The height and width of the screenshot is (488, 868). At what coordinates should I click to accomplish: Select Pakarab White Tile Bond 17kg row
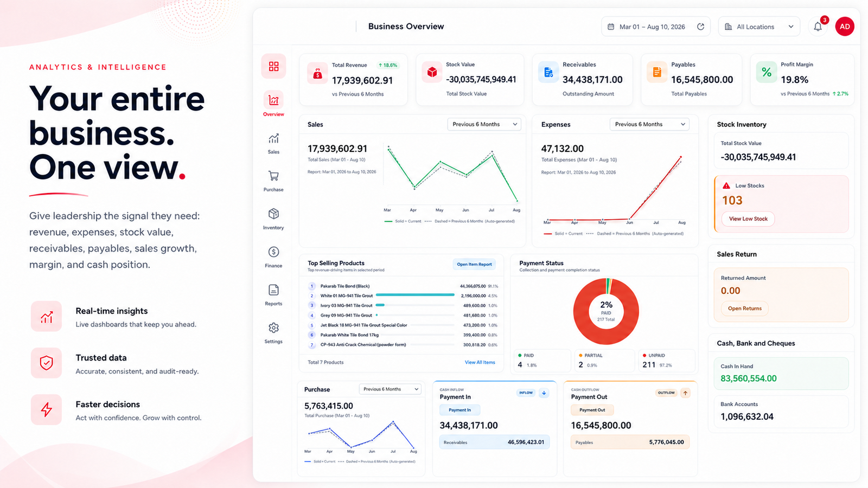[403, 335]
